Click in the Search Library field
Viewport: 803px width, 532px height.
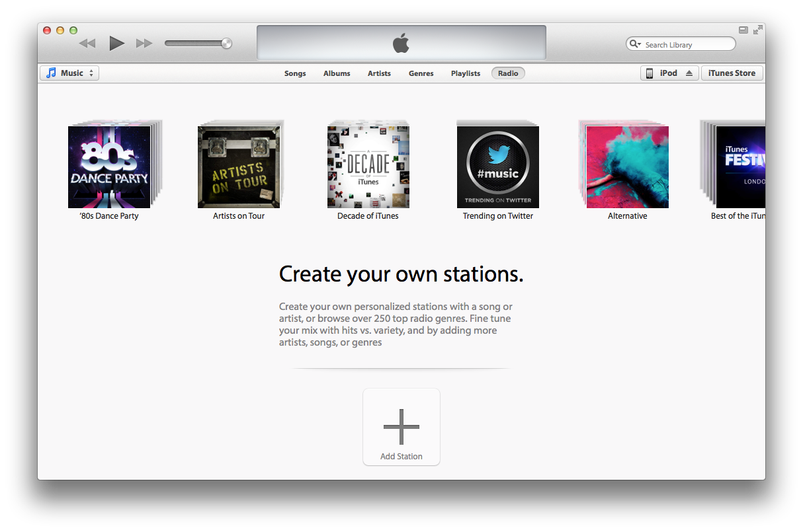[681, 44]
